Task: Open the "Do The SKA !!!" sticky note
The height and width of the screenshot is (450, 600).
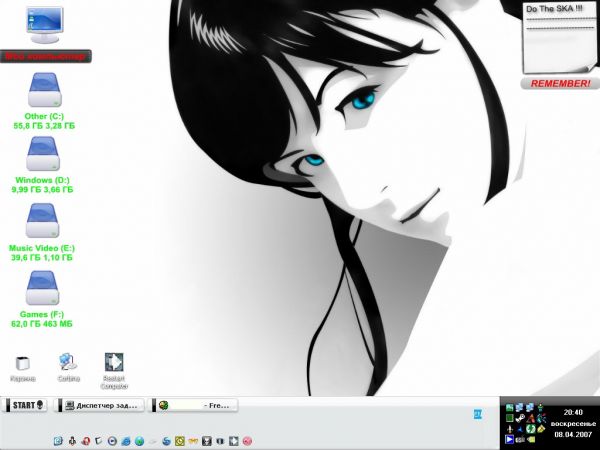Action: [559, 38]
